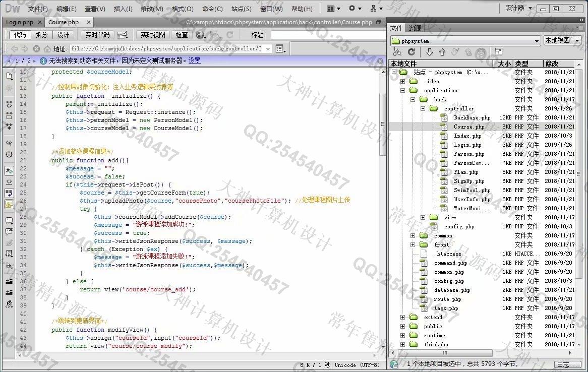Click 检查 inspect button
This screenshot has height=372, width=588.
182,35
